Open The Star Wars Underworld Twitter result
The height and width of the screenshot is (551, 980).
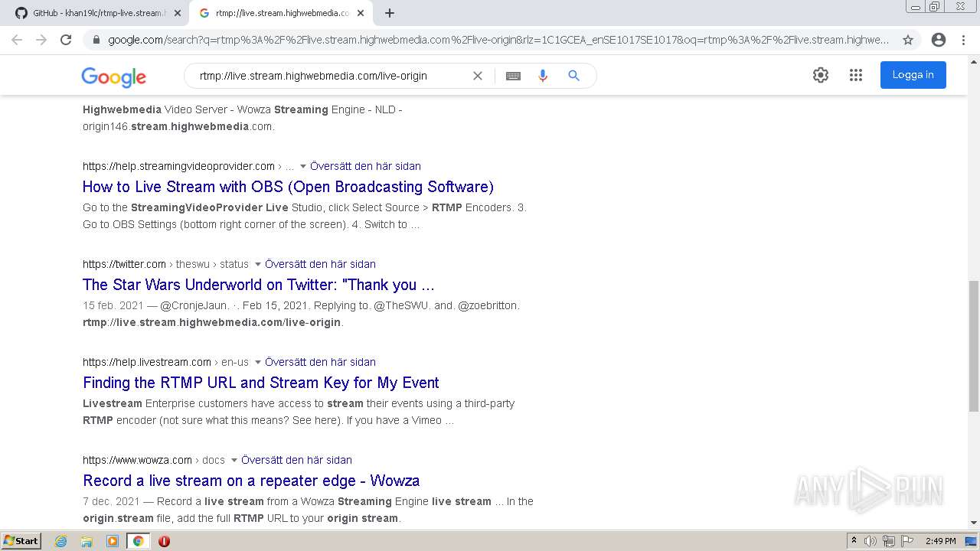(x=259, y=285)
